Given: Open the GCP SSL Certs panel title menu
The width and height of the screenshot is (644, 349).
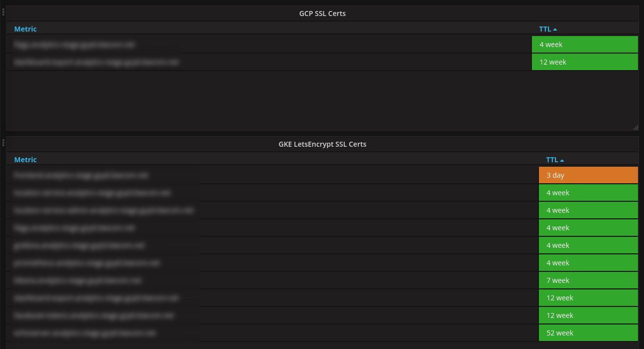Looking at the screenshot, I should pyautogui.click(x=322, y=14).
